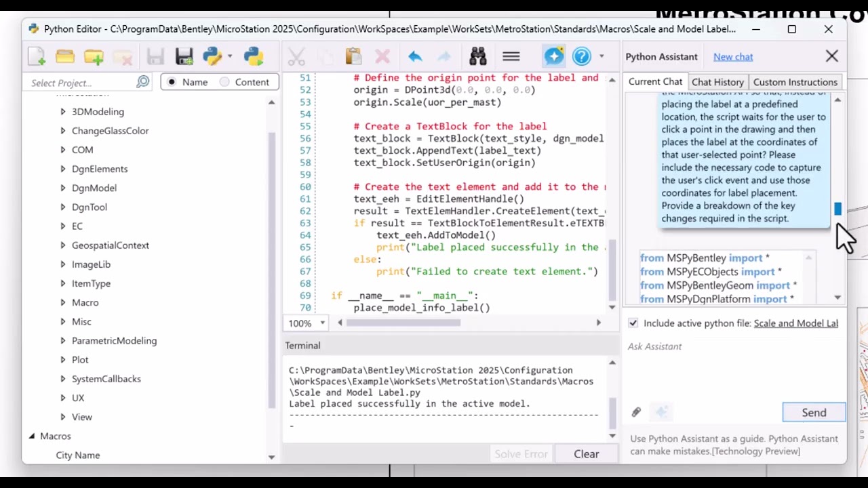Collapse the Macros tree node

[31, 436]
